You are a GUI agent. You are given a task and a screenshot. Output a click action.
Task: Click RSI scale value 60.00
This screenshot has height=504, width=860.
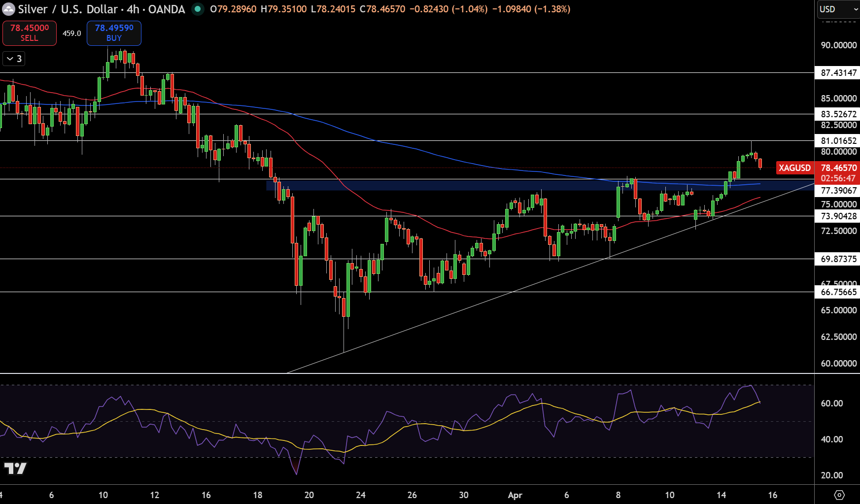(832, 403)
